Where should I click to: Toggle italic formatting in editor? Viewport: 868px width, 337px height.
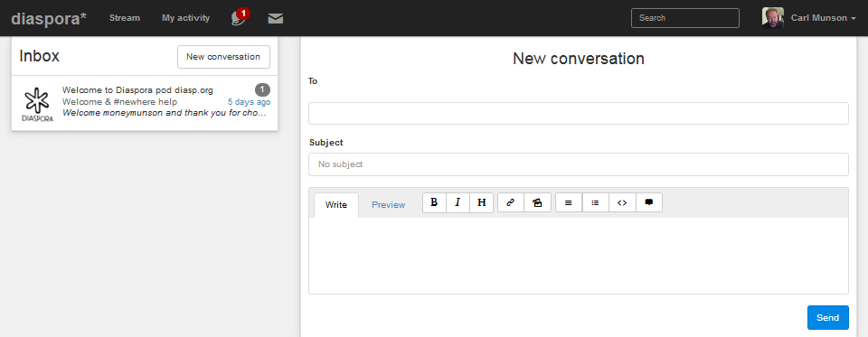458,202
